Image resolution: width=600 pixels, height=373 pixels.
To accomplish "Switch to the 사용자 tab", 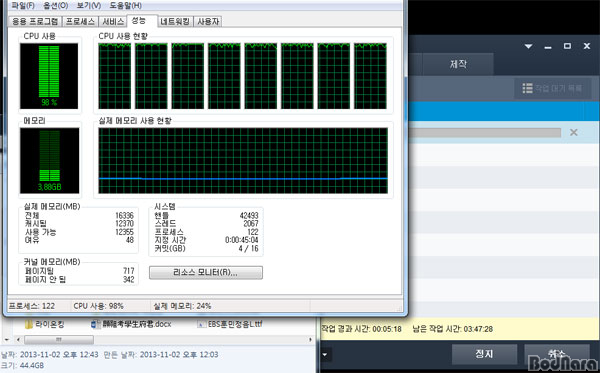I will click(x=208, y=21).
